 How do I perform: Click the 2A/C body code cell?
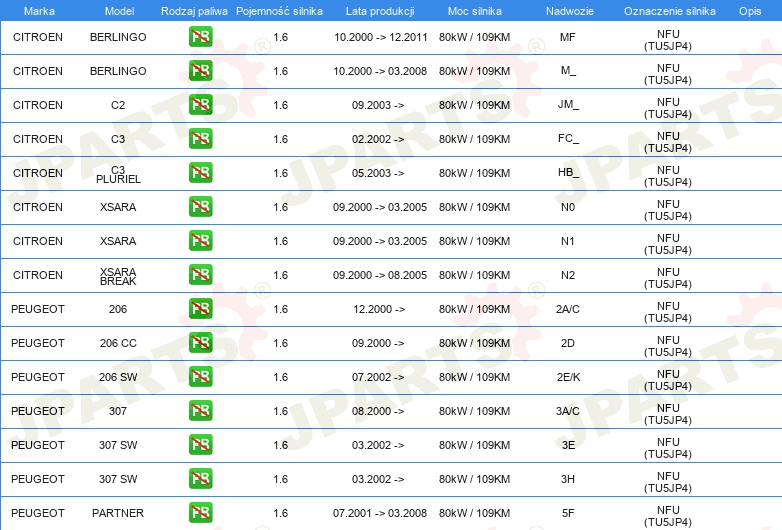(568, 309)
